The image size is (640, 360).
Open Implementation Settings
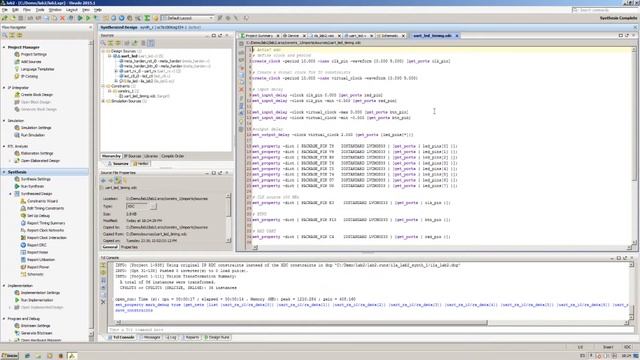pos(40,293)
